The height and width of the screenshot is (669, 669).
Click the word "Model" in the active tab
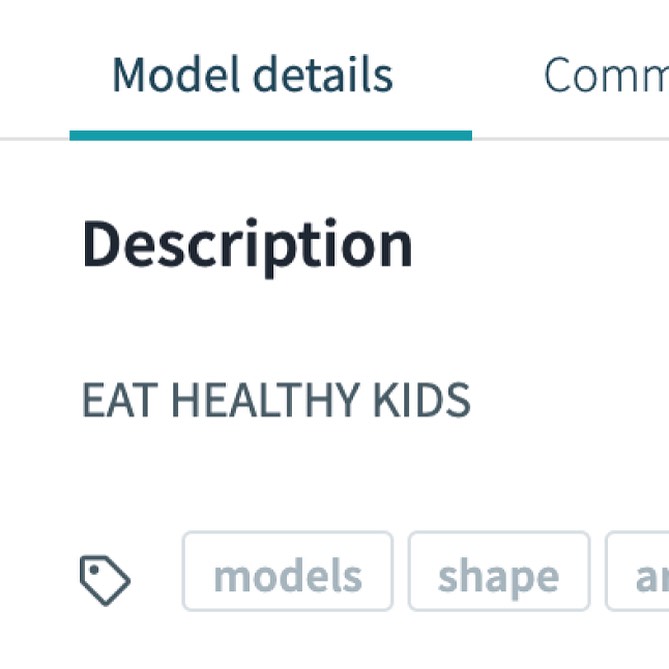pyautogui.click(x=172, y=75)
